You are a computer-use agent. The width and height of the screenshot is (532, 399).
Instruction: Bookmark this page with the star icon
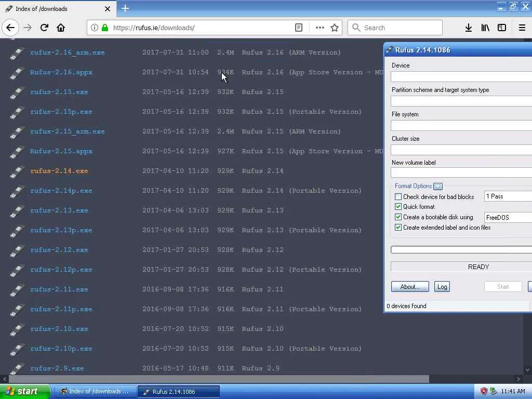(x=335, y=28)
